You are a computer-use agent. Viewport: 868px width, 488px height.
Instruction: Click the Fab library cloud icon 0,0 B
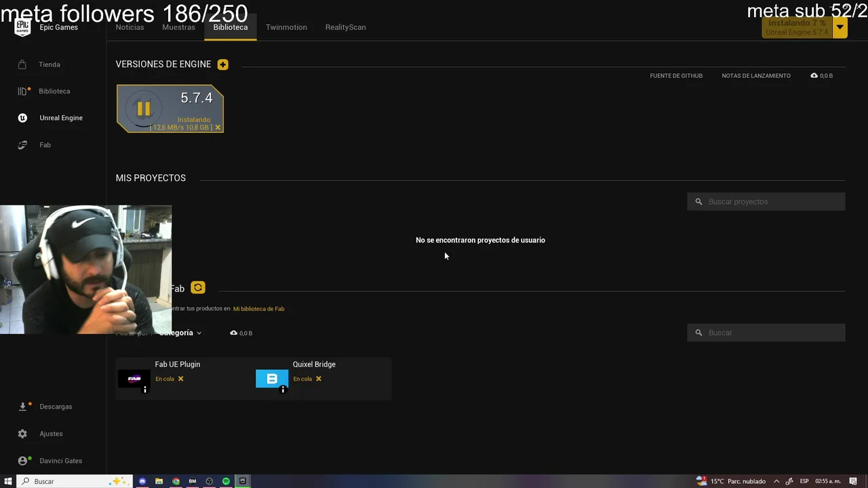point(234,333)
